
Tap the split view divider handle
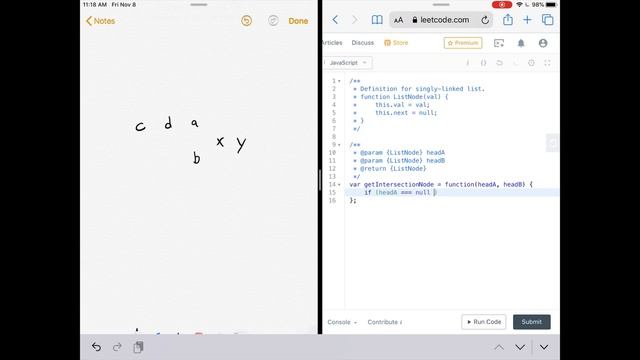point(320,180)
